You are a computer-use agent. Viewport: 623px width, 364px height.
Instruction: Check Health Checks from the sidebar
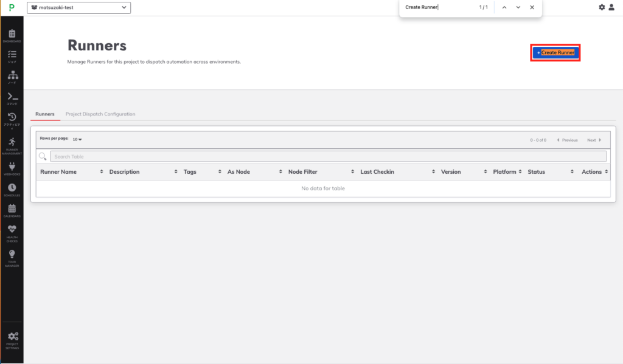point(12,233)
